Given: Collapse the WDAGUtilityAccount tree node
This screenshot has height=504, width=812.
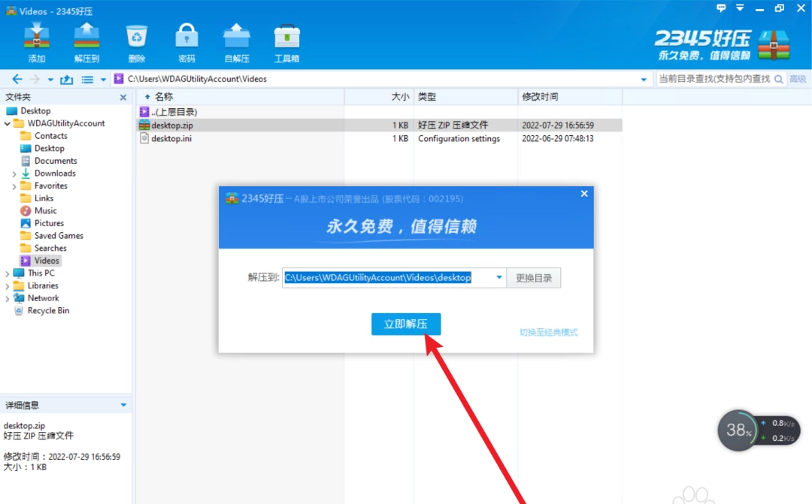Looking at the screenshot, I should point(8,124).
